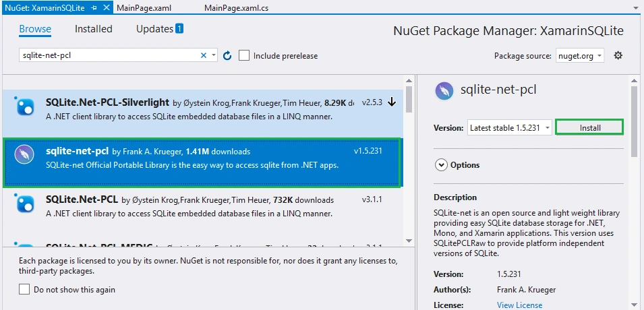This screenshot has width=644, height=310.
Task: Clear the sqlite-net-pcl search text
Action: [203, 55]
